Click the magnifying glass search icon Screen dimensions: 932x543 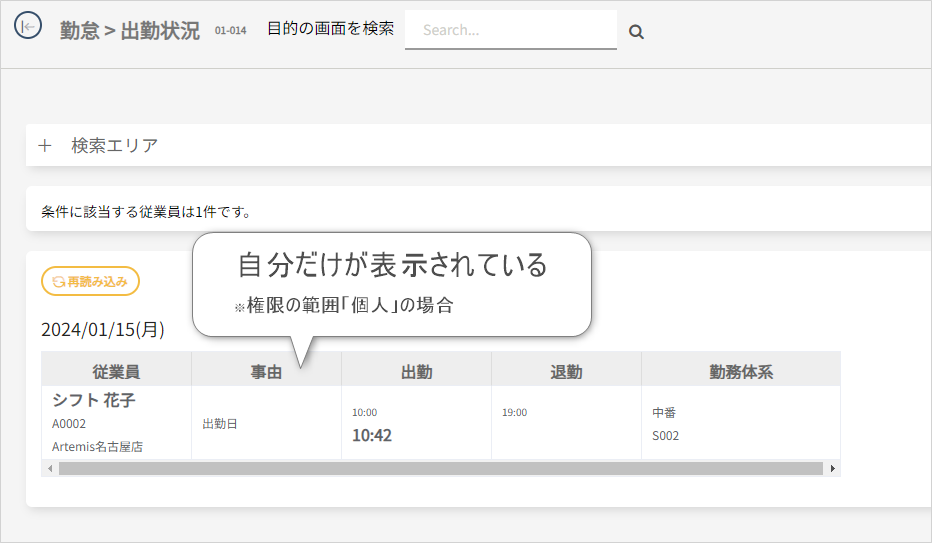(x=636, y=32)
